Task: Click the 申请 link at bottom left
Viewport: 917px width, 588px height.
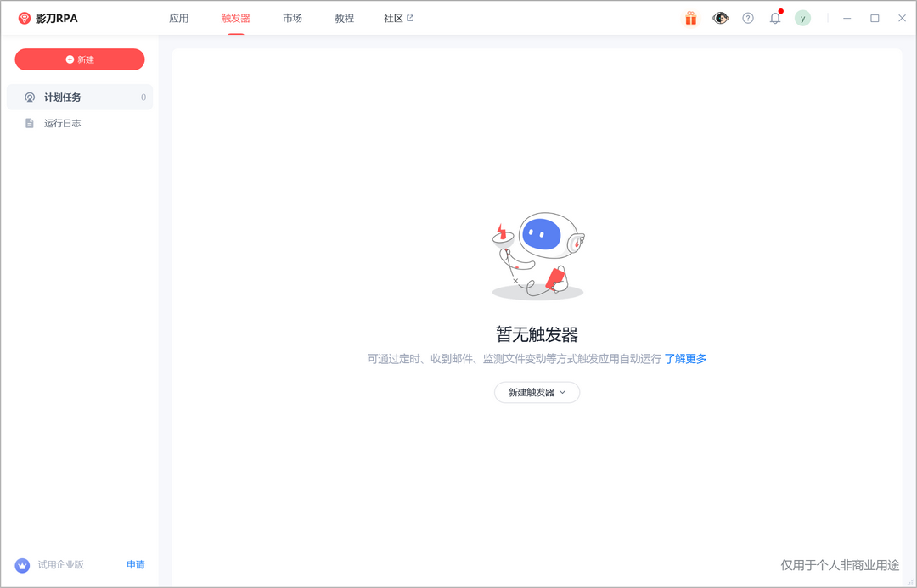Action: tap(135, 564)
